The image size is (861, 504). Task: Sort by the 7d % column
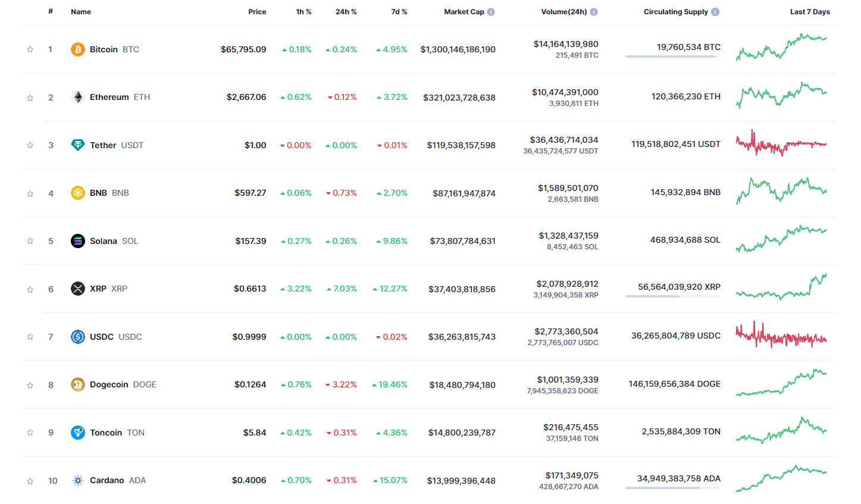pos(399,12)
